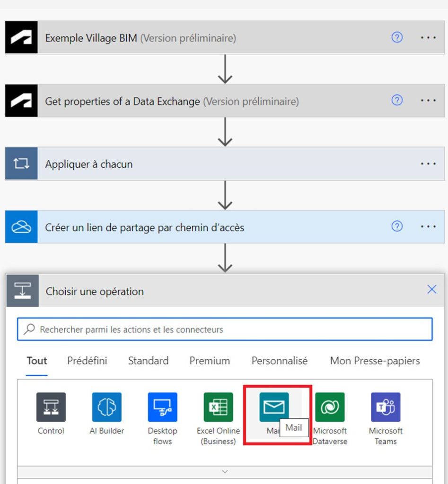Open help for Get properties of a Data Exchange

pos(397,100)
